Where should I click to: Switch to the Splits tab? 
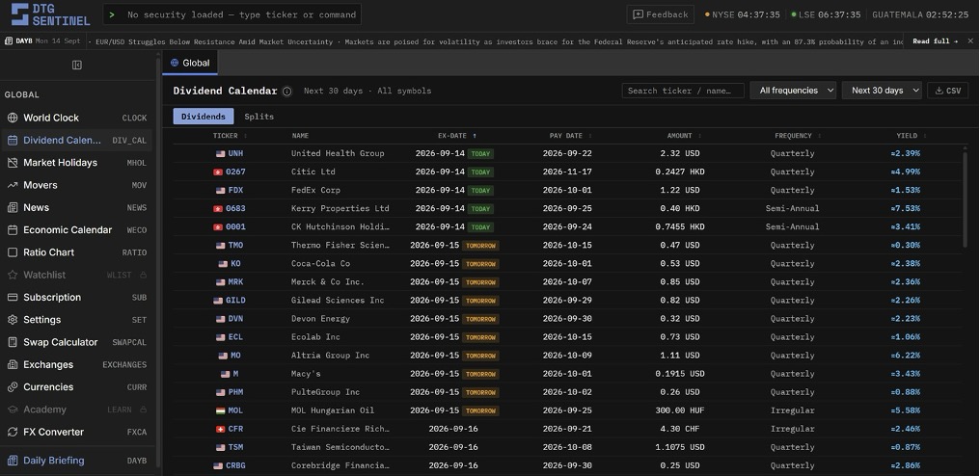(x=259, y=117)
